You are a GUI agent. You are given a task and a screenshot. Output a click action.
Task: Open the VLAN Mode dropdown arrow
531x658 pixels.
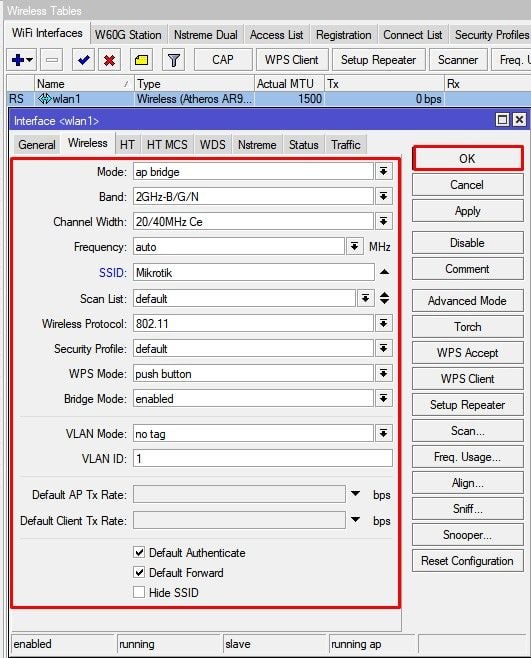383,433
